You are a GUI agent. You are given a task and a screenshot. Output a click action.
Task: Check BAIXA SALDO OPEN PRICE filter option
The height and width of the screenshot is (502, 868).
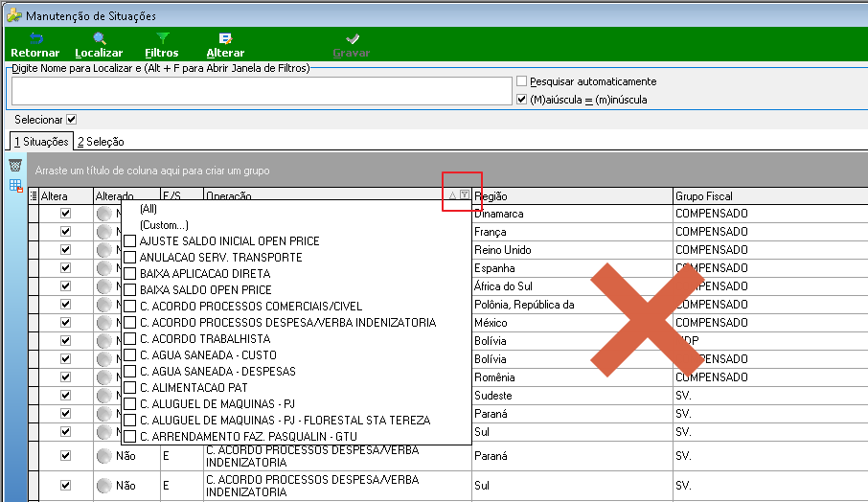(130, 289)
